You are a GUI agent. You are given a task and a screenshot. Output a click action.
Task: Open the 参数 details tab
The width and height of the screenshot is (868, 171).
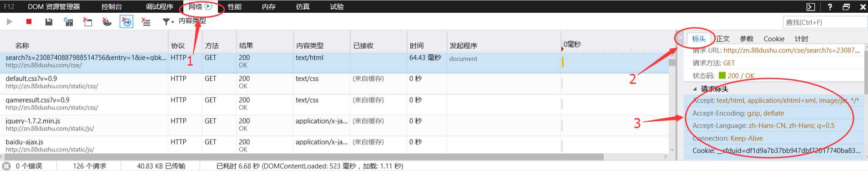[747, 39]
